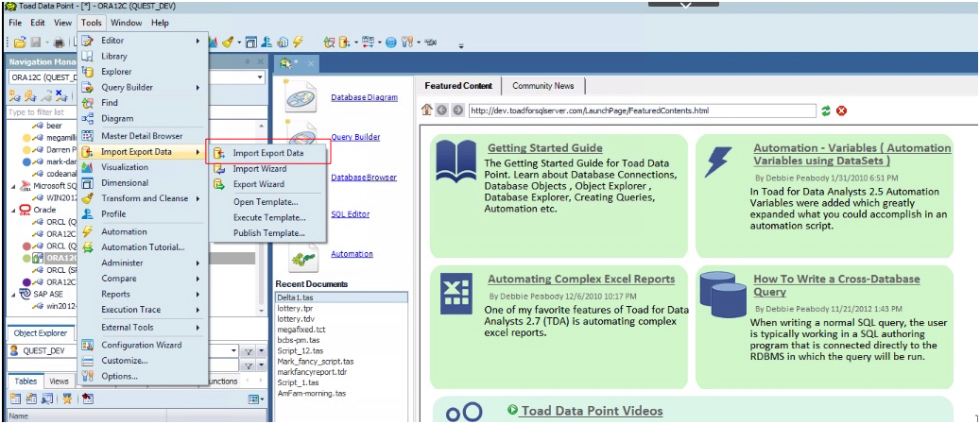The width and height of the screenshot is (980, 424).
Task: Click the Database Diagram link
Action: point(364,97)
